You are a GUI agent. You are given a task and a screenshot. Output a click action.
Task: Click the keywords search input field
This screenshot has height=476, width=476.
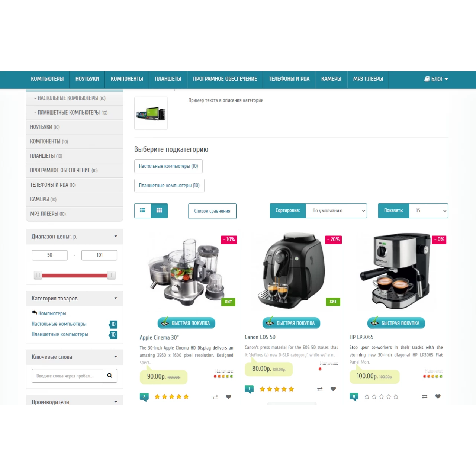coord(68,376)
